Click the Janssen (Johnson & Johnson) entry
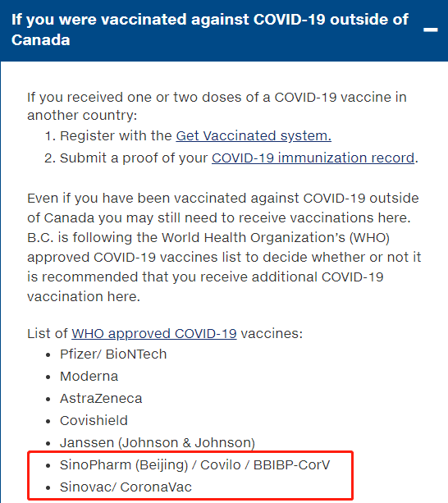Image resolution: width=448 pixels, height=503 pixels. (x=158, y=443)
